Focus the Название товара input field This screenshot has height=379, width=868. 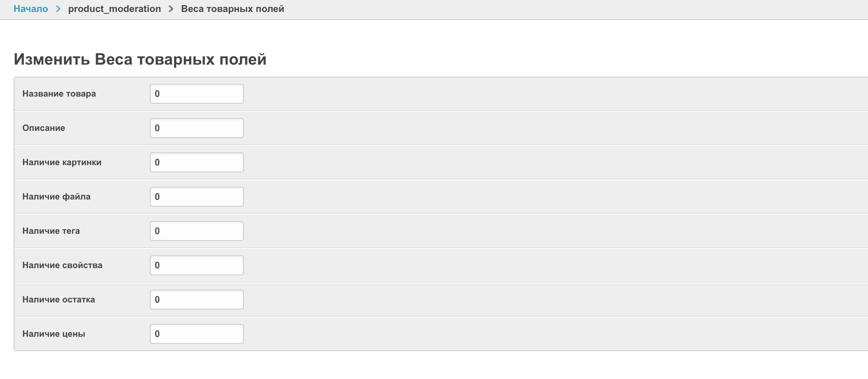click(x=196, y=94)
